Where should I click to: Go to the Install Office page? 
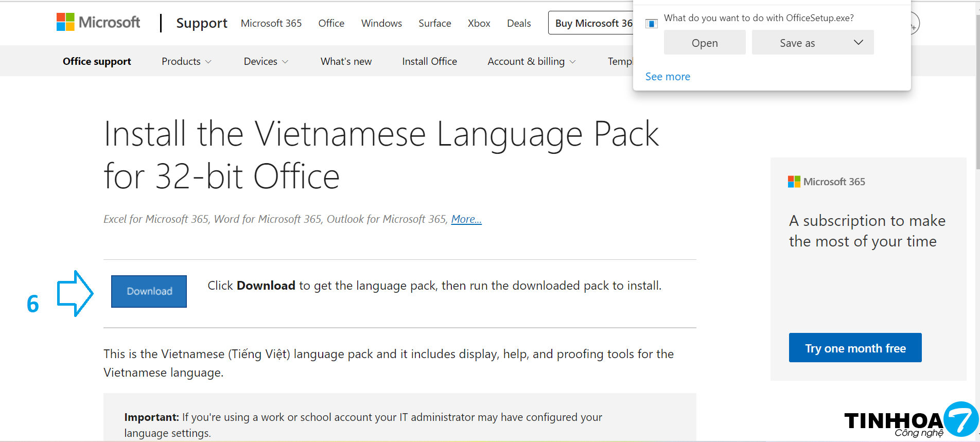click(x=429, y=61)
